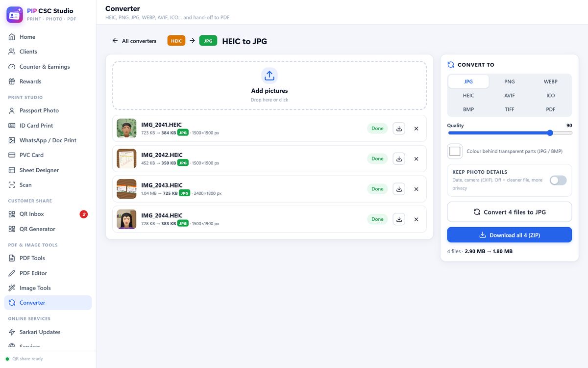Open QR Inbox with 2 notifications
This screenshot has width=588, height=368.
[48, 214]
